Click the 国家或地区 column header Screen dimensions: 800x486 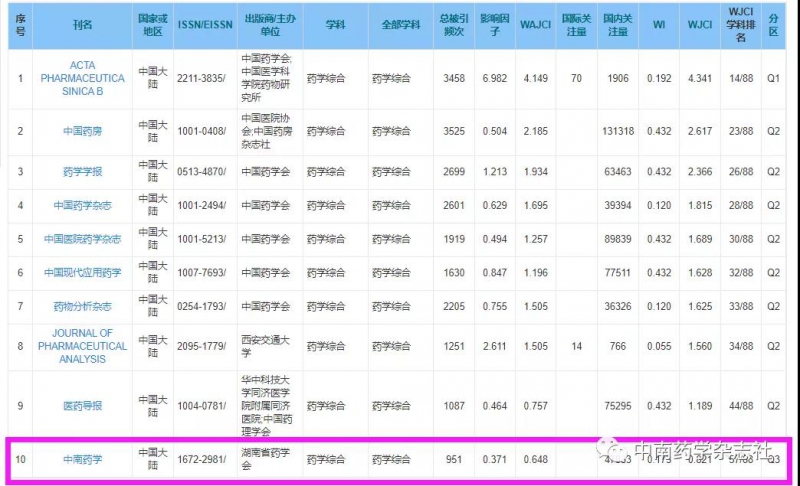[153, 24]
